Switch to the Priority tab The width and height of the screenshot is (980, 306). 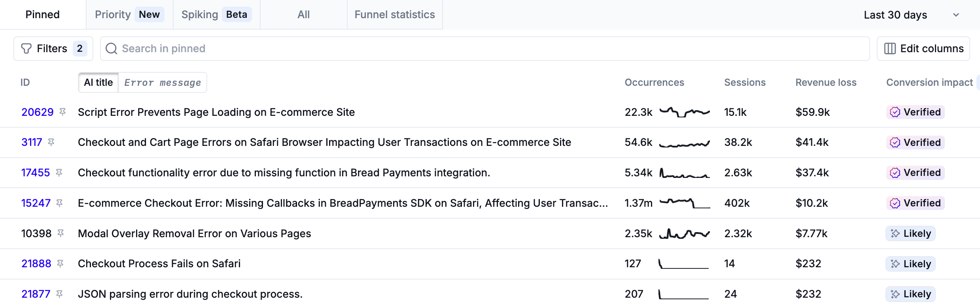point(129,15)
